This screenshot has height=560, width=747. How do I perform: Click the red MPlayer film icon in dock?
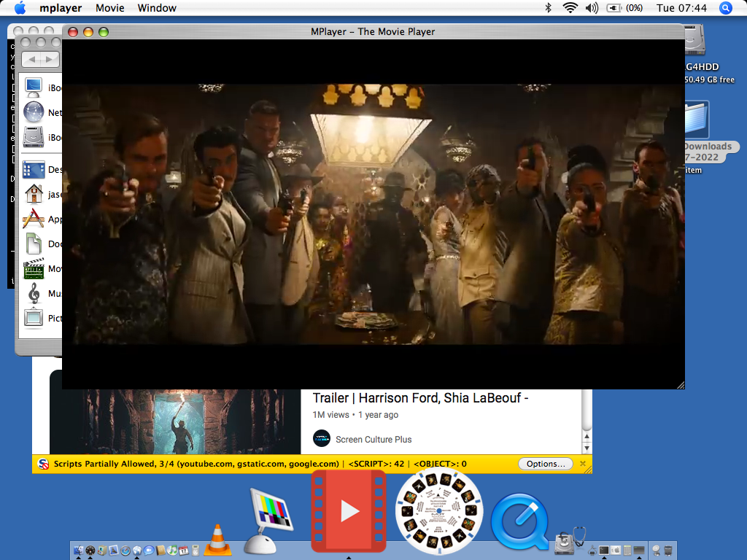[349, 511]
